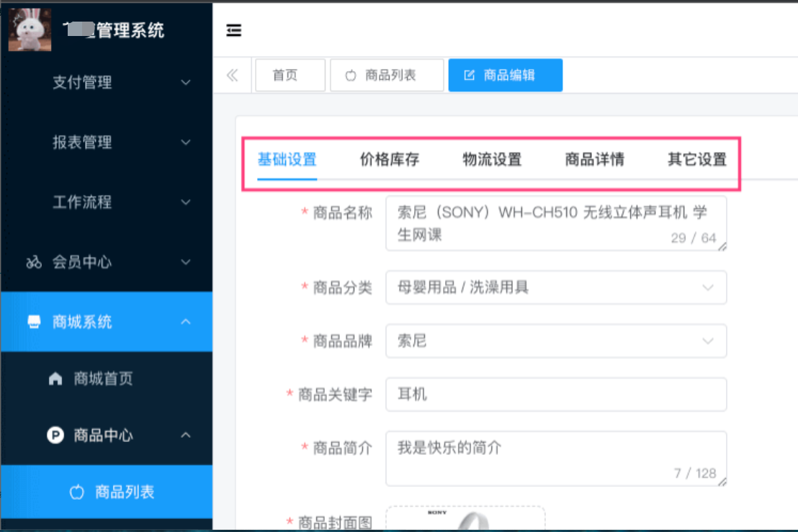
Task: Toggle the sidebar hamburger menu icon
Action: pyautogui.click(x=234, y=30)
